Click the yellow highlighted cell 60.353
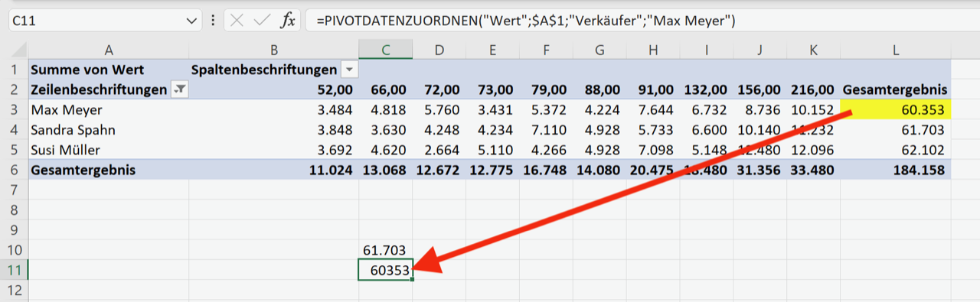The height and width of the screenshot is (302, 980). click(x=895, y=110)
